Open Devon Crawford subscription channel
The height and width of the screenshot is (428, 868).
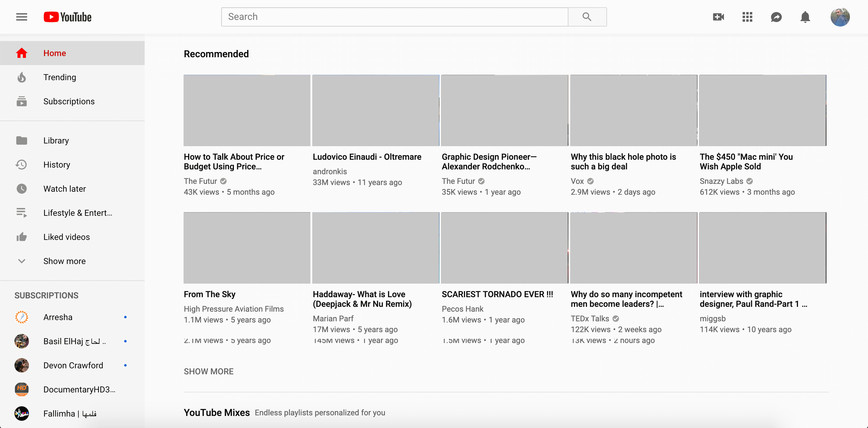point(73,365)
